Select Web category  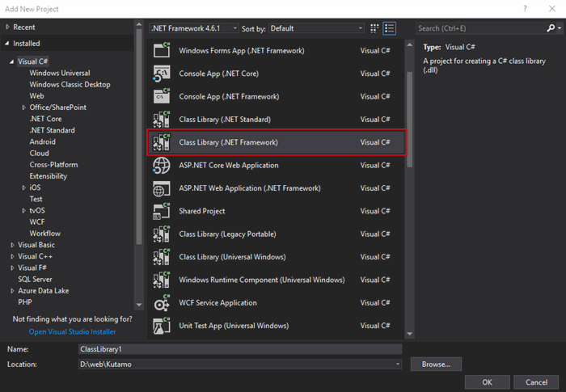37,95
